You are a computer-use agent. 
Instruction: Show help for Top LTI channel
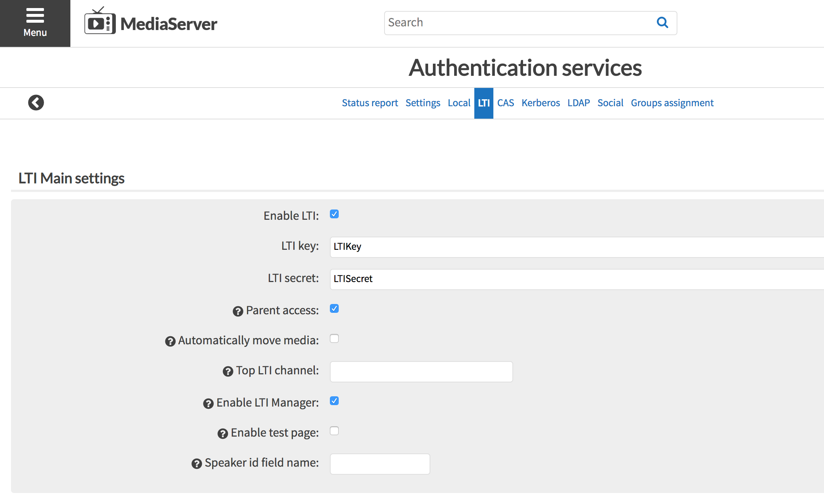click(x=228, y=371)
